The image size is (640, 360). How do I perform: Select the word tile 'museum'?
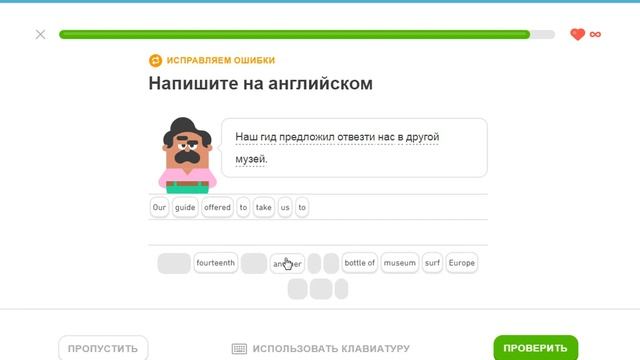[x=400, y=263]
